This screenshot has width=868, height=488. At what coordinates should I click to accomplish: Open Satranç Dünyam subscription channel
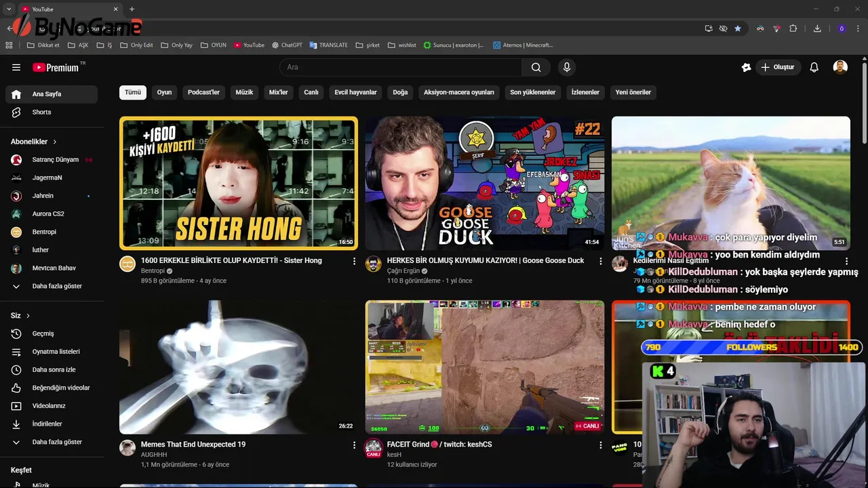pos(52,160)
